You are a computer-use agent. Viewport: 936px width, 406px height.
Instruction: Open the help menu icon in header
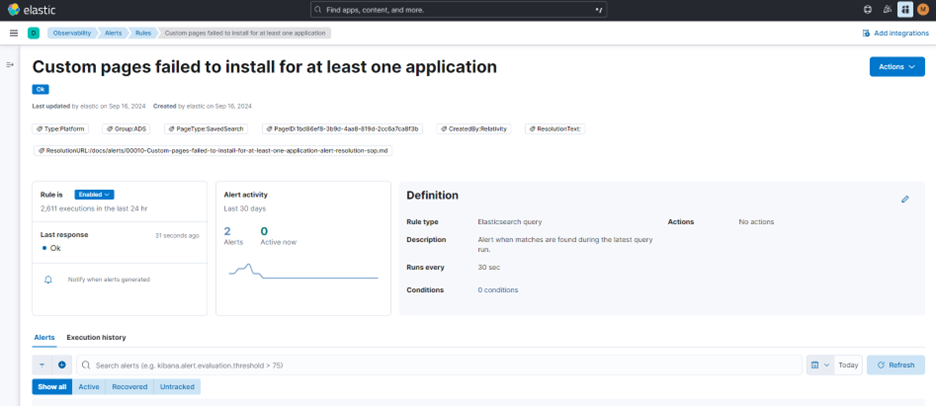(867, 10)
